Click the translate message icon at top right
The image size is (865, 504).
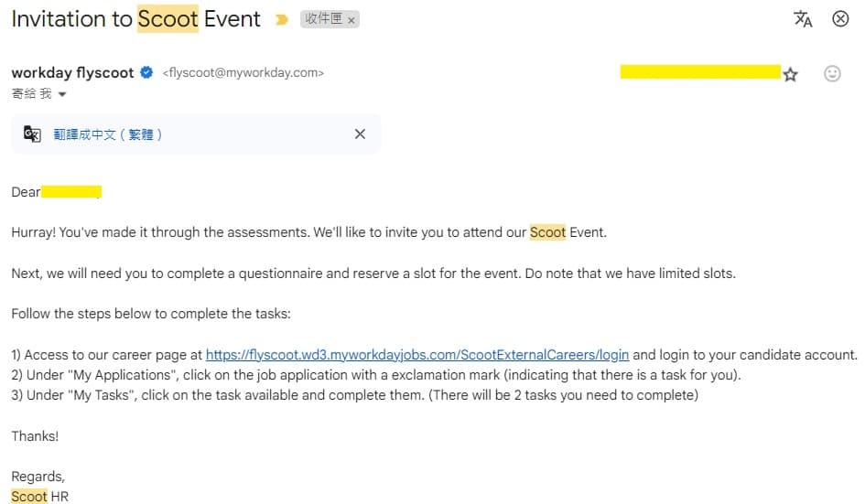pos(803,19)
